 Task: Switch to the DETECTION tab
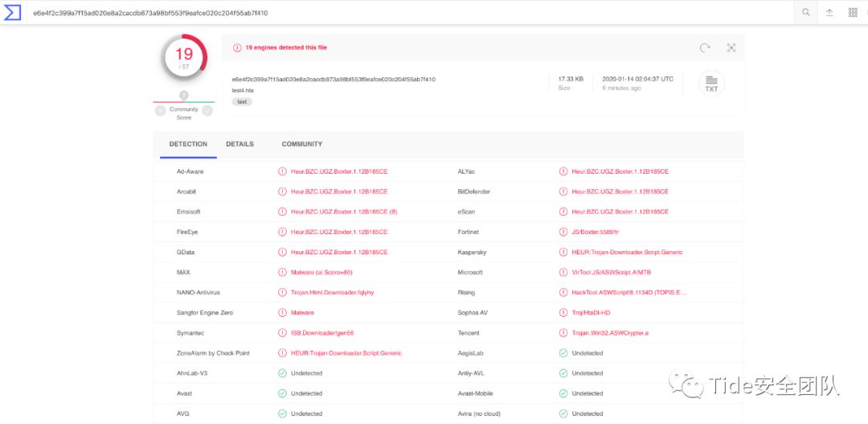pos(188,144)
